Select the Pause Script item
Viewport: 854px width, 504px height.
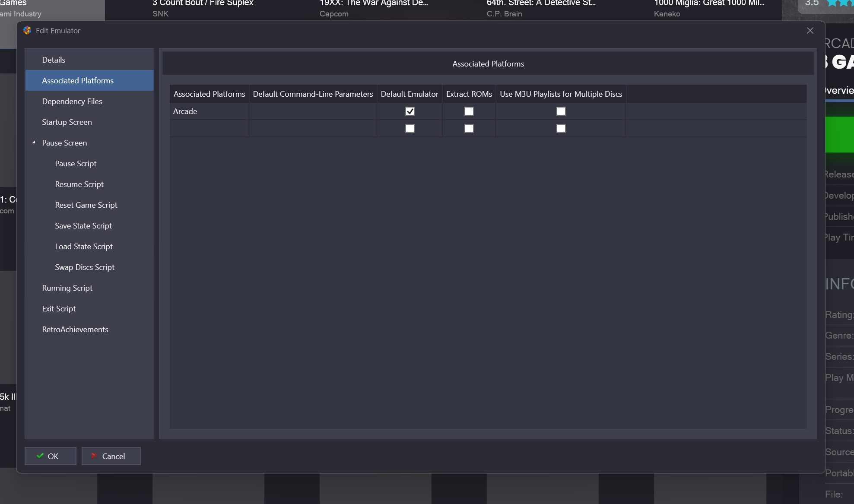(76, 164)
